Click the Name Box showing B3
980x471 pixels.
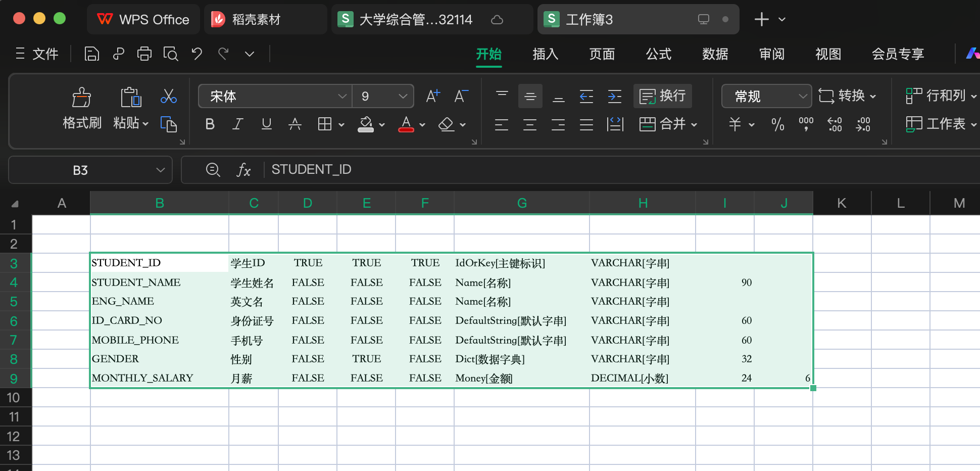point(81,170)
